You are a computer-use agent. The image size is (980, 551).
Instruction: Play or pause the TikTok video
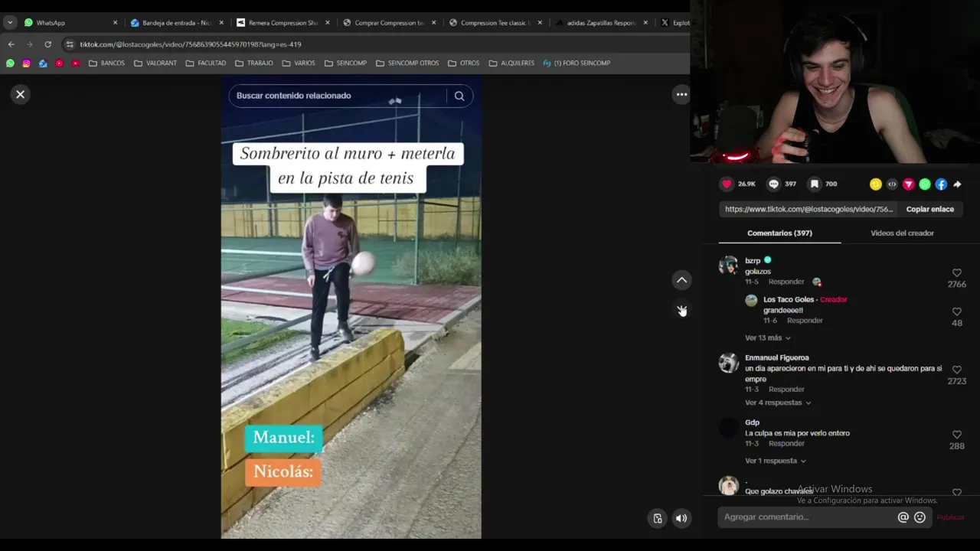351,306
